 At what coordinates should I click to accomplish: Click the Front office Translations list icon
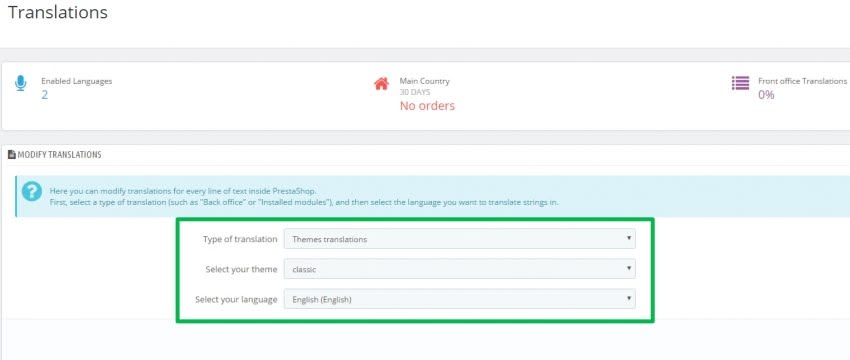(740, 83)
